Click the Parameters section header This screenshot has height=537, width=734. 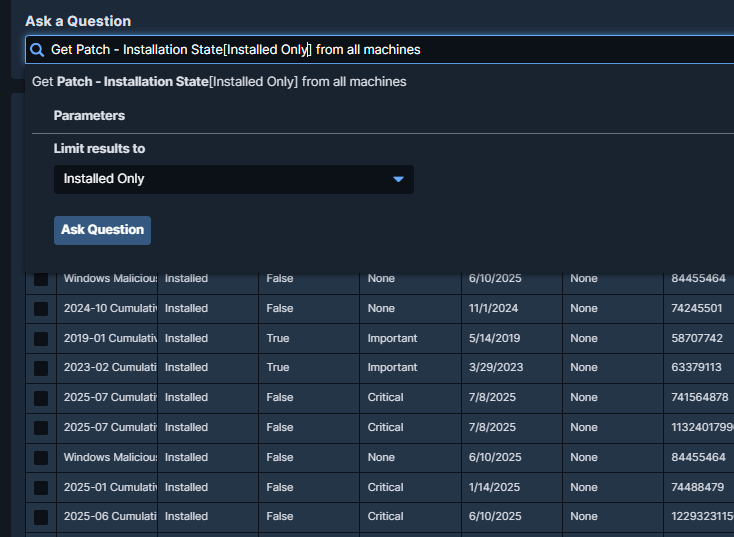pyautogui.click(x=89, y=116)
